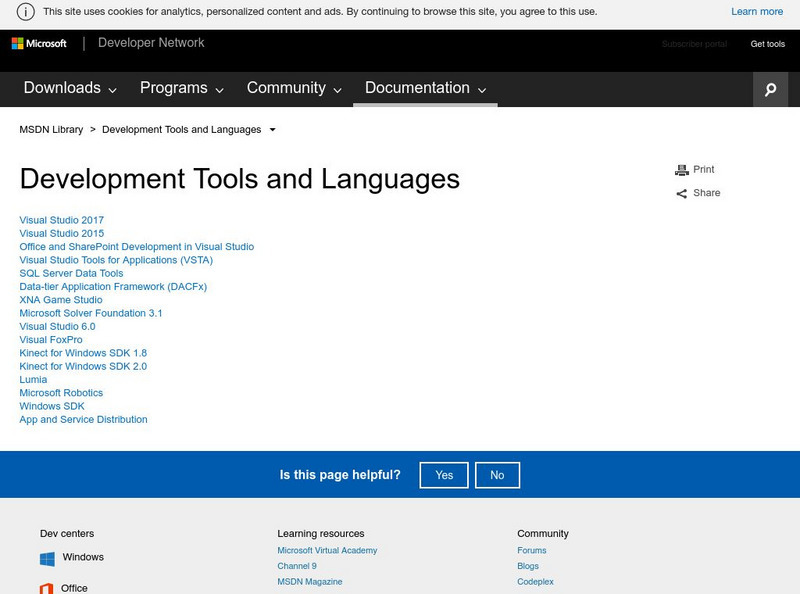Click the share icon beside Share
This screenshot has height=594, width=800.
click(x=682, y=193)
